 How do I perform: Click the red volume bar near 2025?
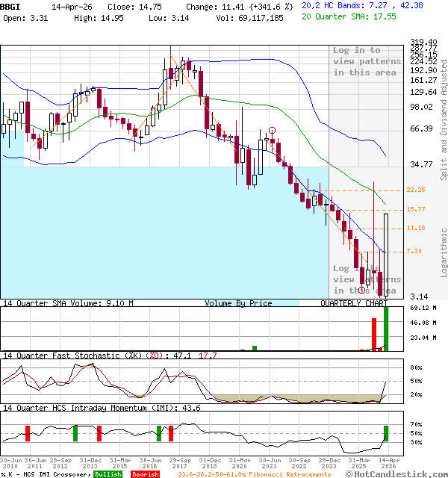point(375,334)
